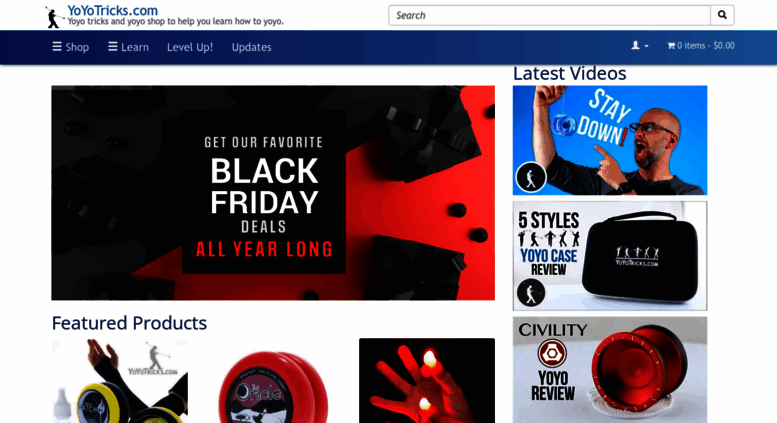Click the channel badge on Yoyo Case video
The image size is (777, 423).
click(x=531, y=293)
